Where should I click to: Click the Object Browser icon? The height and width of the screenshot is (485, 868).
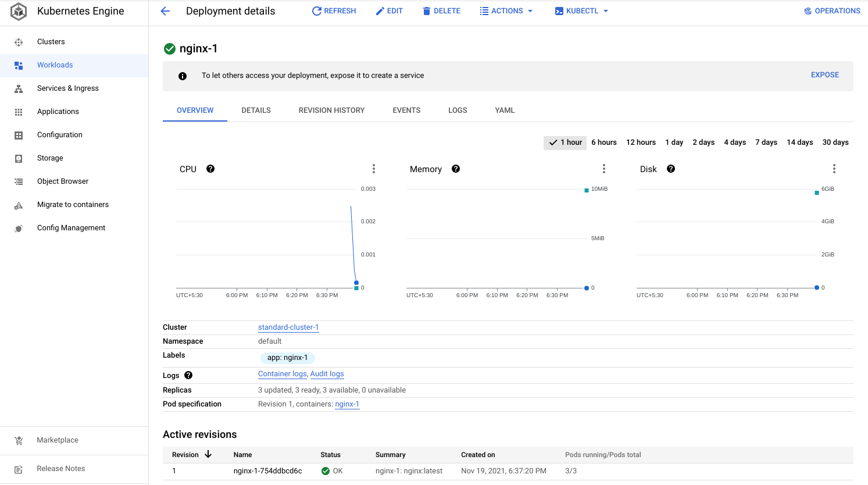coord(19,181)
